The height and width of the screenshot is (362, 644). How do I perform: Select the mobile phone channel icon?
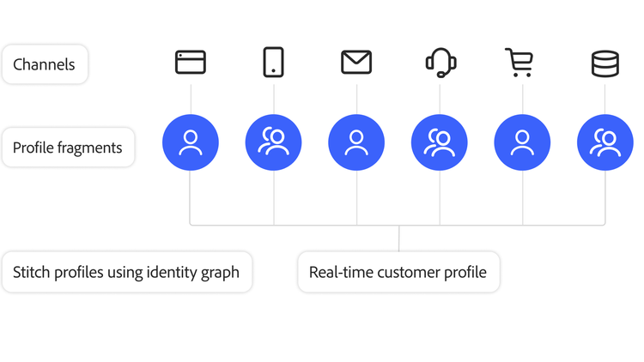pyautogui.click(x=273, y=63)
